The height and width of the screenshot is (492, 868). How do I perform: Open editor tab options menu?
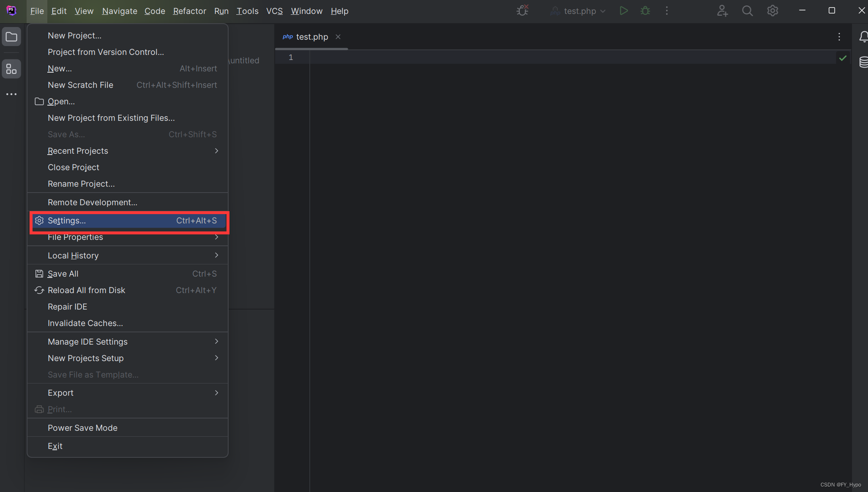[839, 37]
